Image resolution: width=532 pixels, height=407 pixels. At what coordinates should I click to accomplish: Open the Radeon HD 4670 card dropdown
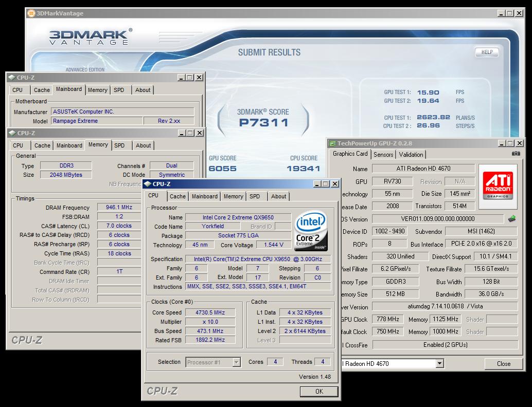(440, 364)
